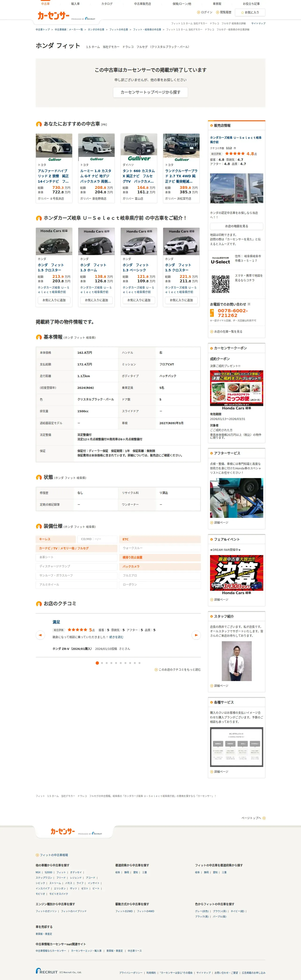The height and width of the screenshot is (980, 301).
Task: Click フィットのハイブリッド footer link
Action: [x=74, y=911]
